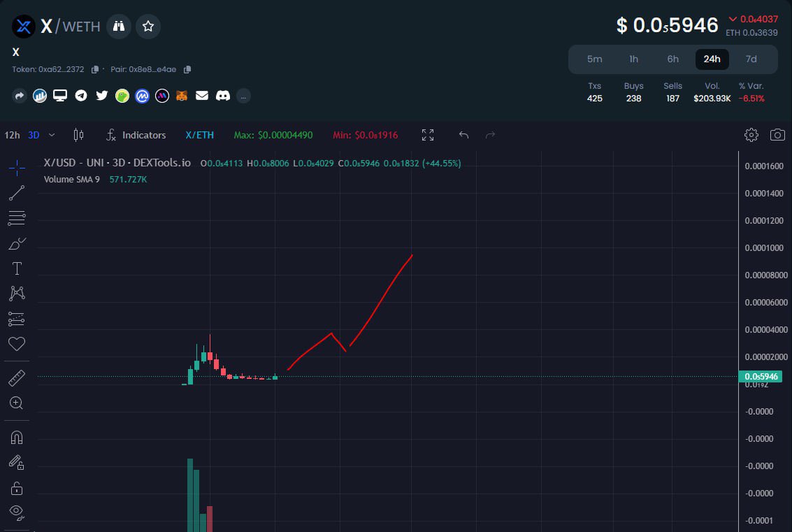Toggle hide all drawings eye icon
This screenshot has width=792, height=532.
[x=17, y=513]
